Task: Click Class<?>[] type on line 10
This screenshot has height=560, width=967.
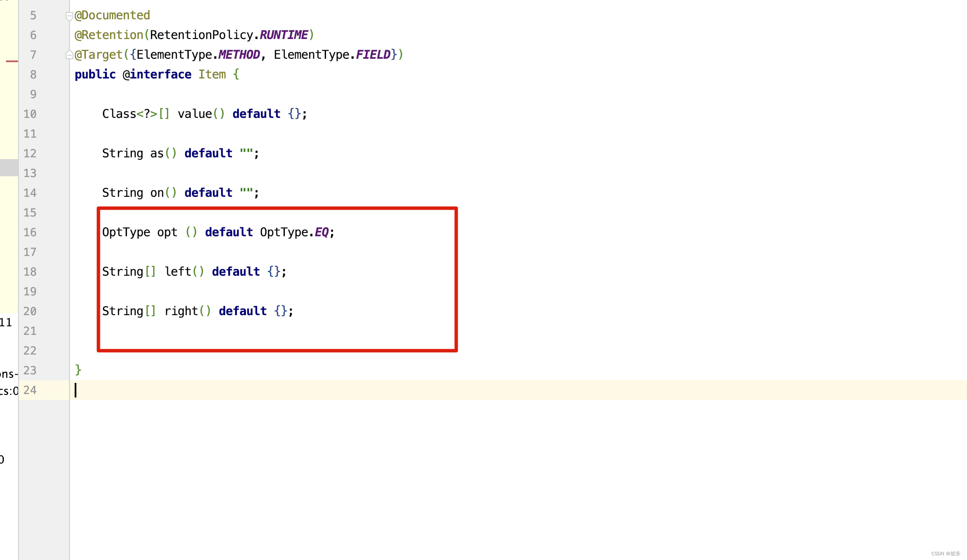Action: (x=136, y=114)
